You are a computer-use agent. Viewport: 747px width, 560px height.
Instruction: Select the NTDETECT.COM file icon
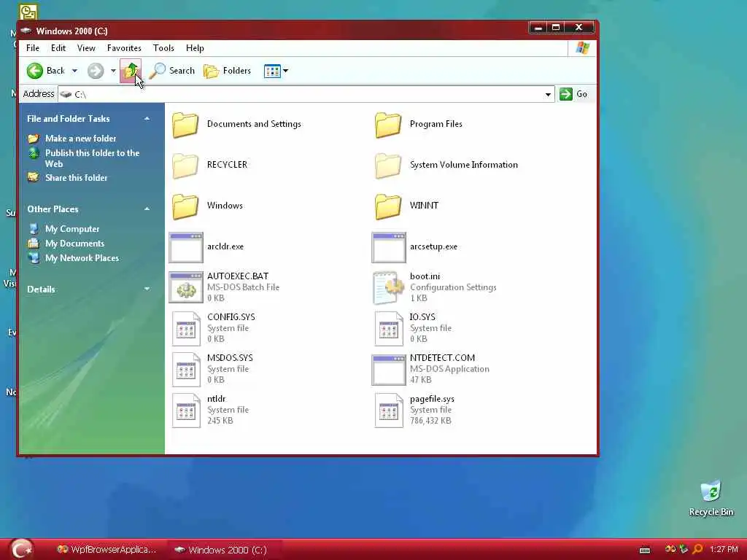point(389,370)
